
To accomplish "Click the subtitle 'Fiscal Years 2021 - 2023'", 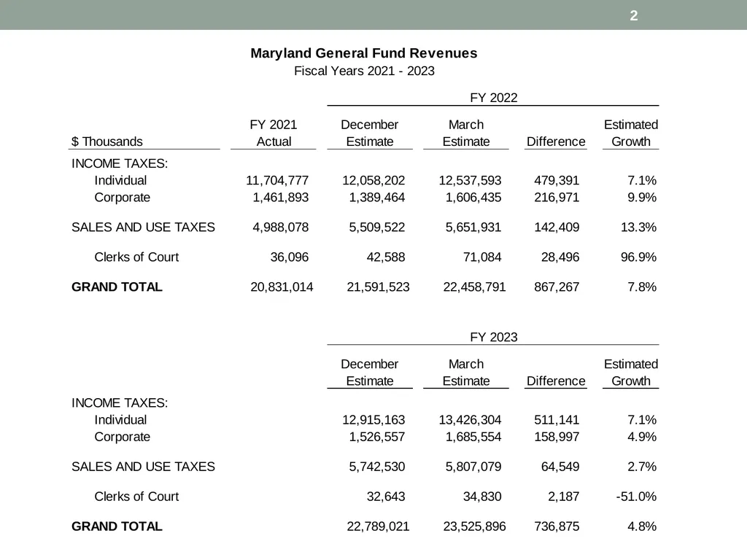I will pos(364,71).
